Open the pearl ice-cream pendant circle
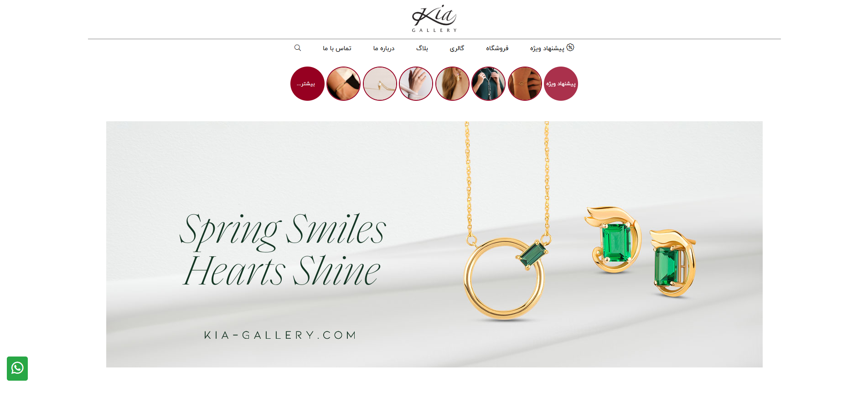This screenshot has width=868, height=398. pyautogui.click(x=380, y=83)
